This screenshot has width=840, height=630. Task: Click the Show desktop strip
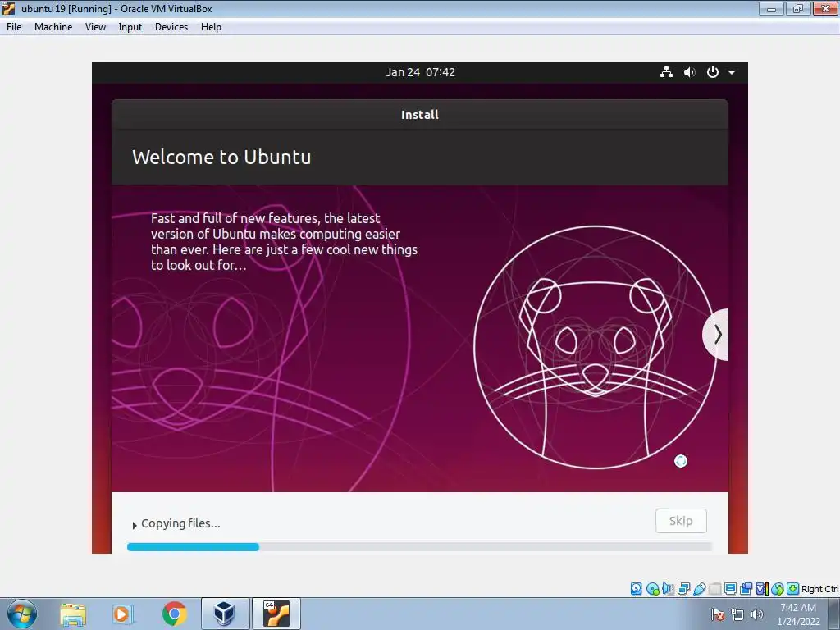pos(834,614)
